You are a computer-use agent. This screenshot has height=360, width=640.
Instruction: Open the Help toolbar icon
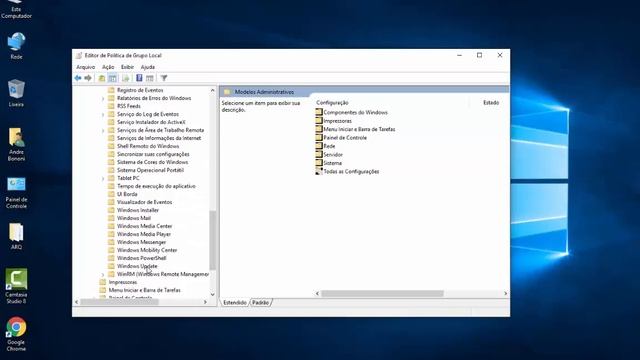[139, 78]
